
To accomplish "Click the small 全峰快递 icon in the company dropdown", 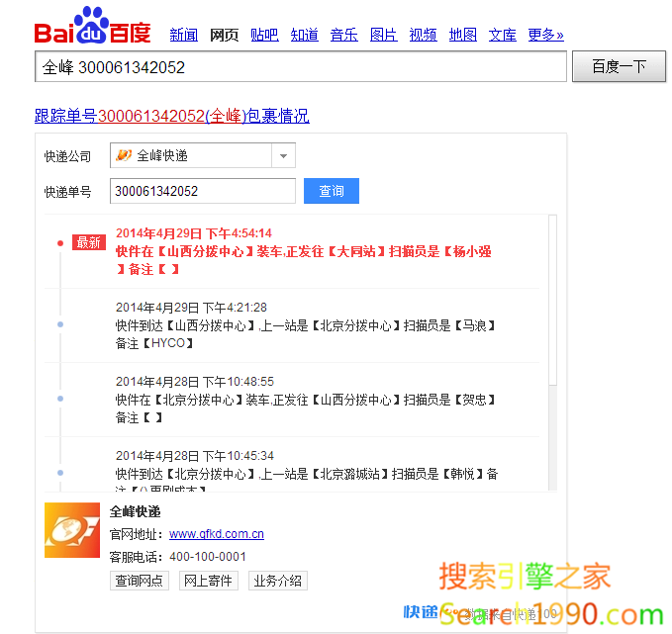I will click(x=124, y=155).
